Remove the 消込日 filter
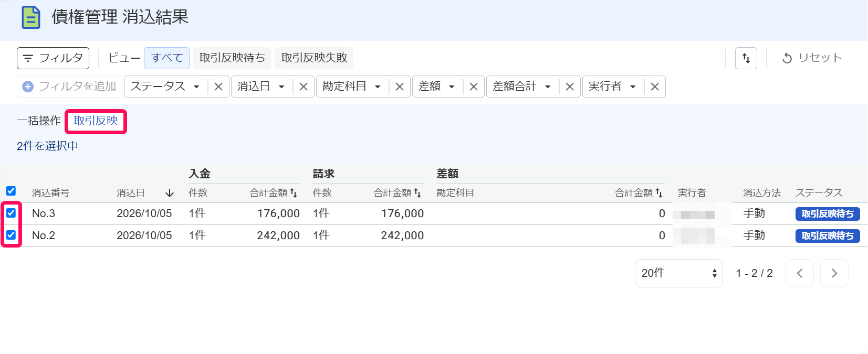The width and height of the screenshot is (868, 354). (x=304, y=87)
